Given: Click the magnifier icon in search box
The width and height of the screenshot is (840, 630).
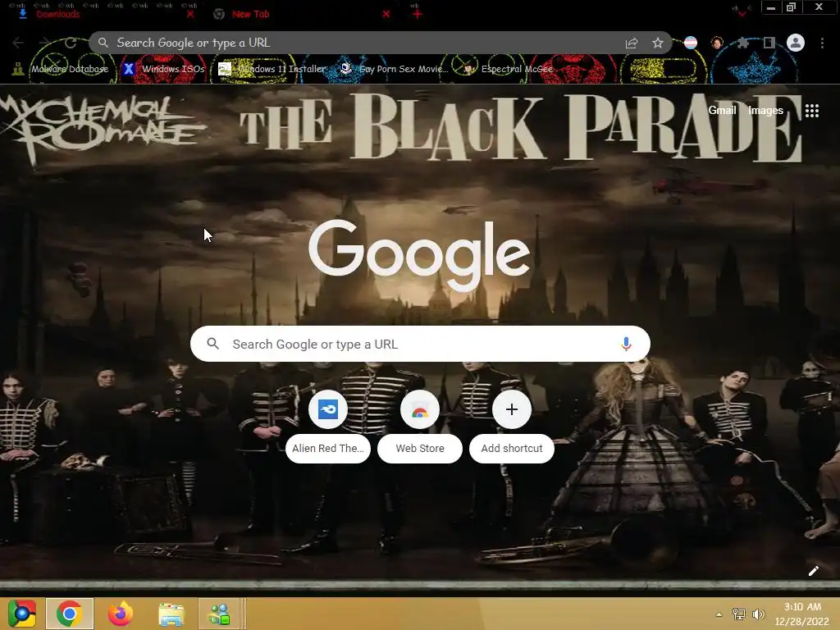Looking at the screenshot, I should click(212, 344).
